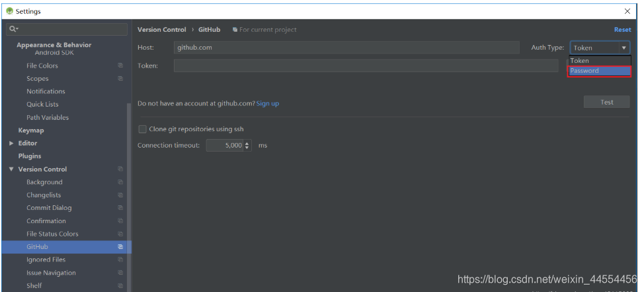Click the Settings window app icon

pyautogui.click(x=10, y=11)
